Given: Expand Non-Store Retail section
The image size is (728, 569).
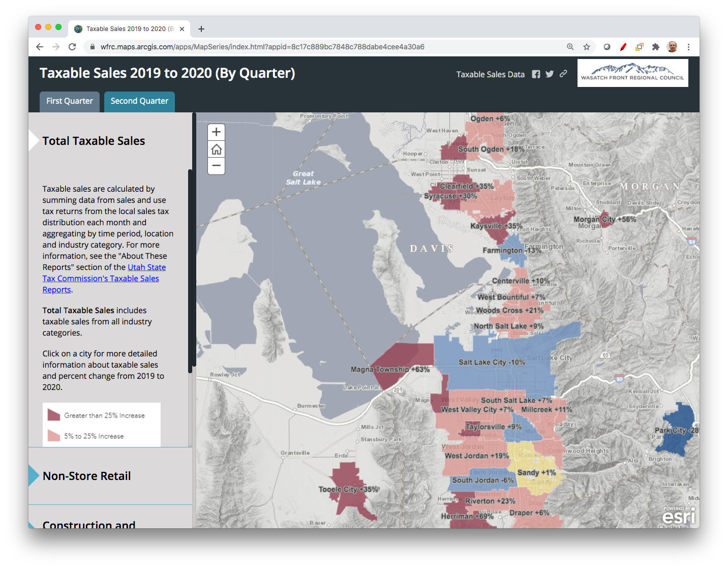Looking at the screenshot, I should point(87,476).
